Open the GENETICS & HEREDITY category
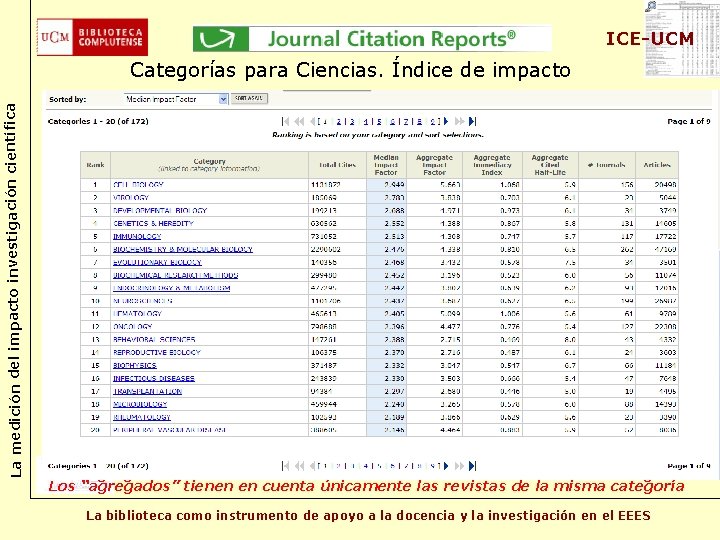Image resolution: width=720 pixels, height=540 pixels. point(153,223)
